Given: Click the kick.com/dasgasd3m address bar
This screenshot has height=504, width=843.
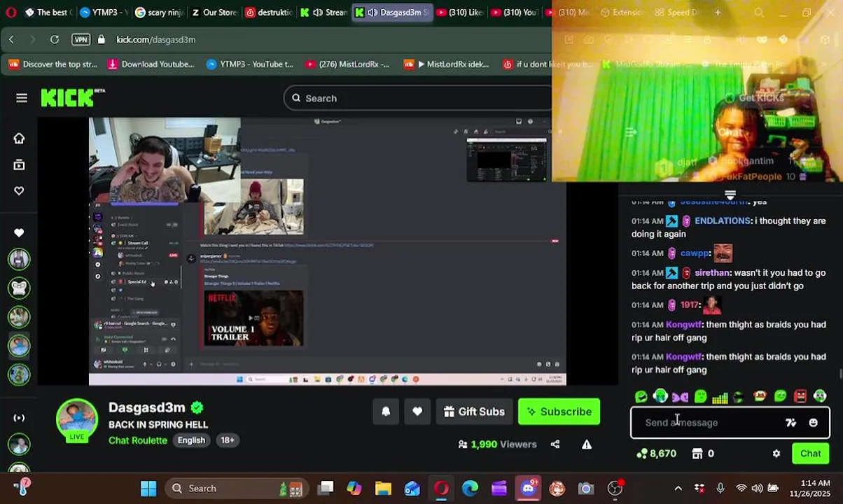Looking at the screenshot, I should (155, 39).
